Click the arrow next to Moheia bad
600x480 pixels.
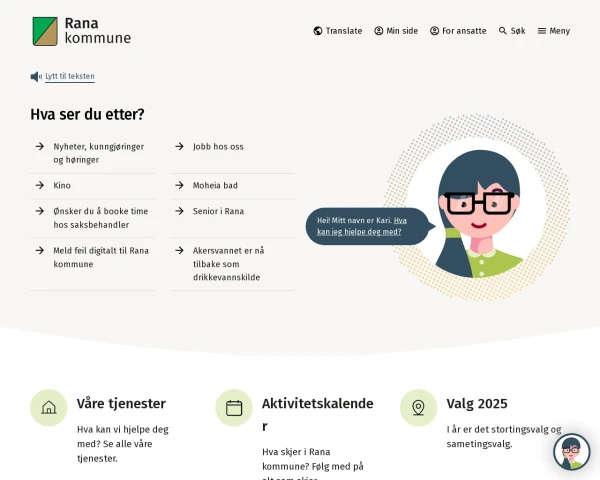[179, 185]
